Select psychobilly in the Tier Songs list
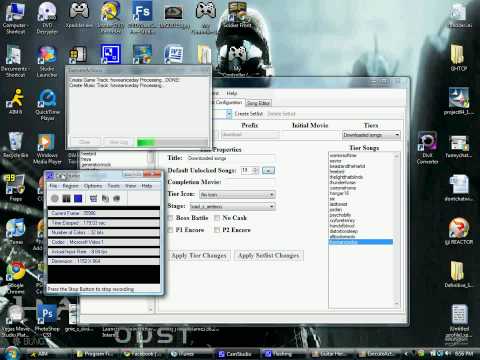Screen dimensions: 480x360 coord(340,215)
